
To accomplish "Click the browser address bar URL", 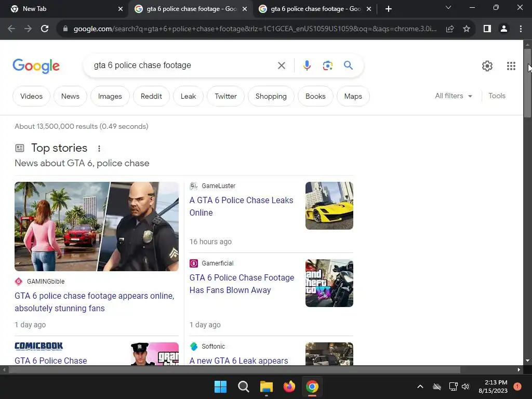I will [255, 29].
